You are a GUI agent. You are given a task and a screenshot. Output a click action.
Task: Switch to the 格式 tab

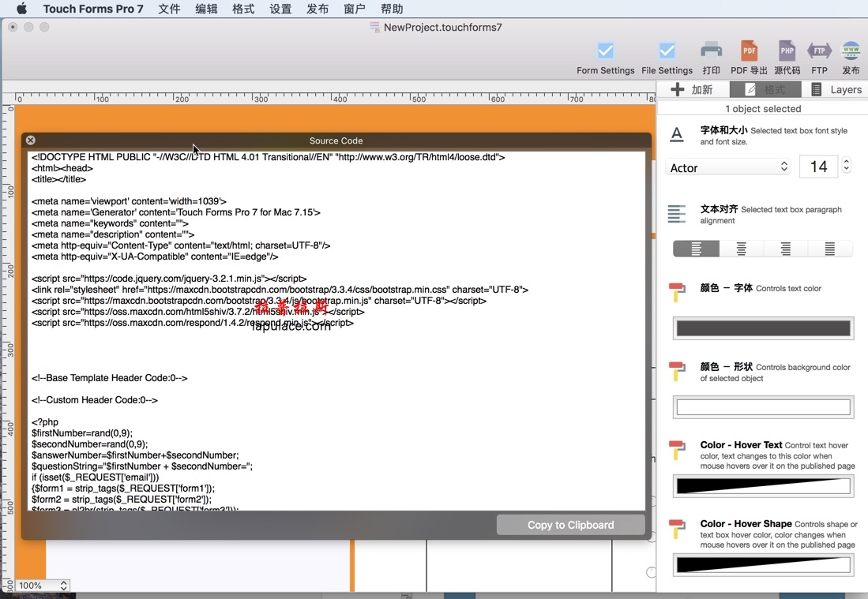(765, 90)
